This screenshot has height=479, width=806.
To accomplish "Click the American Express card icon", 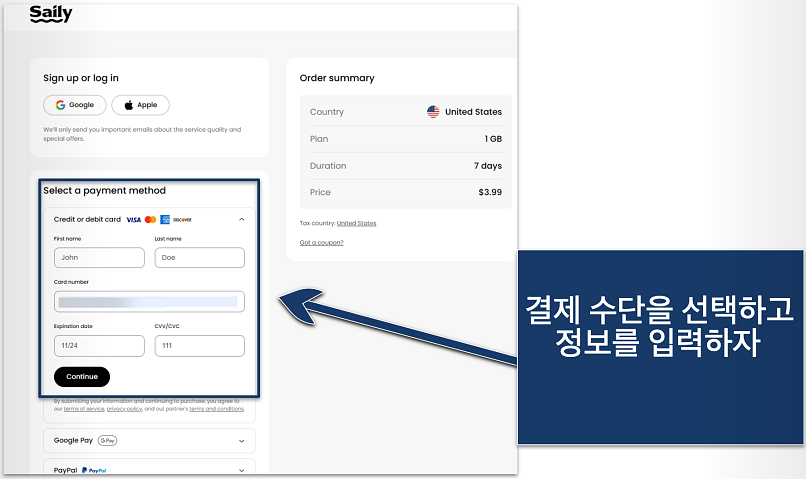I will (x=164, y=219).
